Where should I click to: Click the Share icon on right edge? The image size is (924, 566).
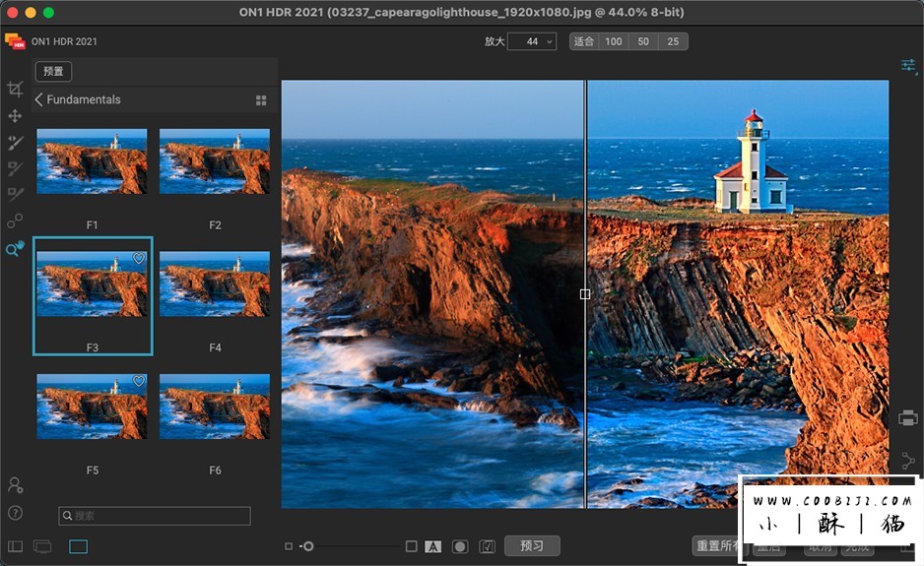907,461
